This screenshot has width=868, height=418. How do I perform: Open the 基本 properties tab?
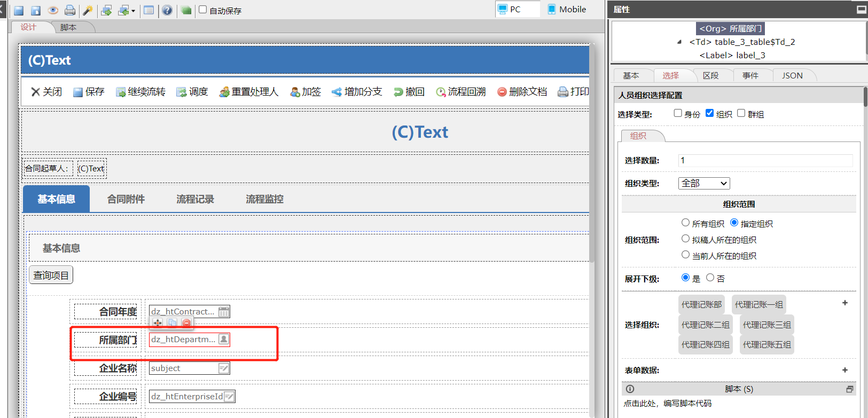click(631, 75)
